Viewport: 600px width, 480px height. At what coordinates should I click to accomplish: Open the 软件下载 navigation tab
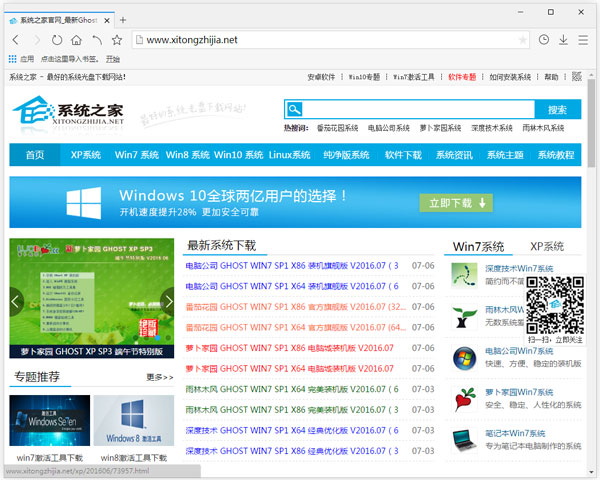pos(403,155)
